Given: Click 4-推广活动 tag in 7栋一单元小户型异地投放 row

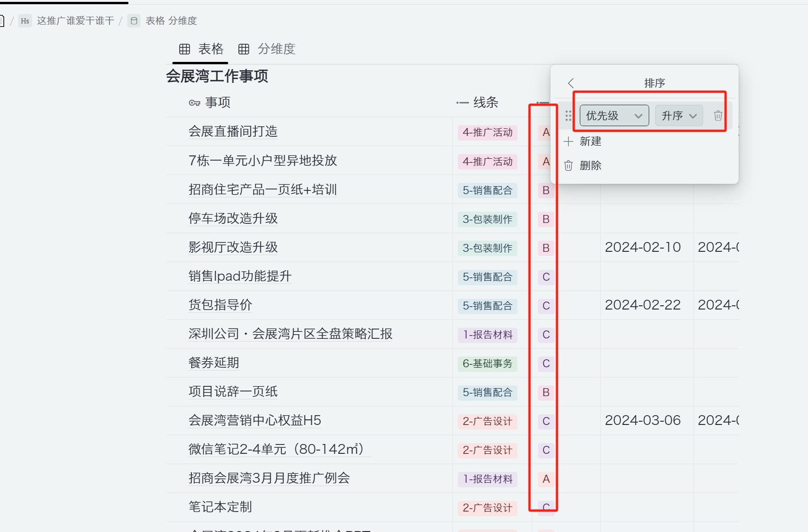Looking at the screenshot, I should [x=488, y=162].
